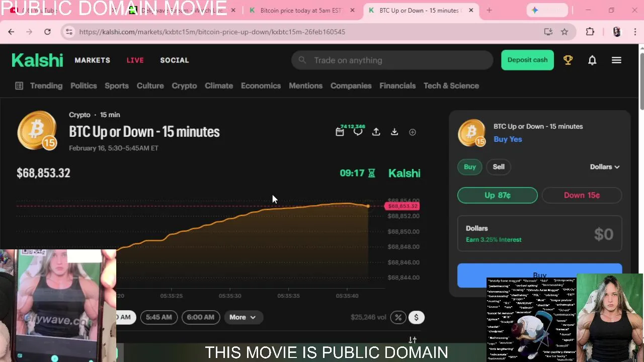Open the browser extensions puzzle icon

[x=590, y=32]
